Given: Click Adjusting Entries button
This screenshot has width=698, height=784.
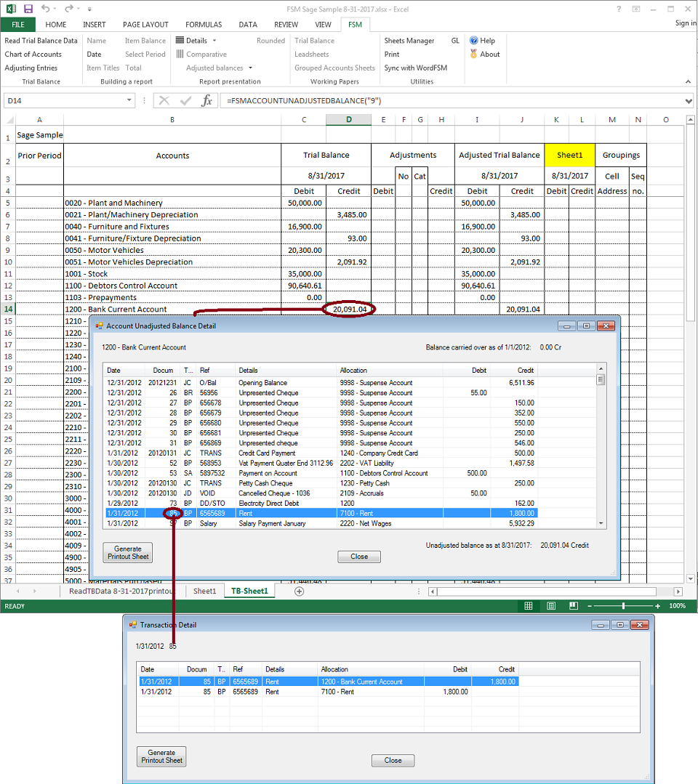Looking at the screenshot, I should (31, 68).
